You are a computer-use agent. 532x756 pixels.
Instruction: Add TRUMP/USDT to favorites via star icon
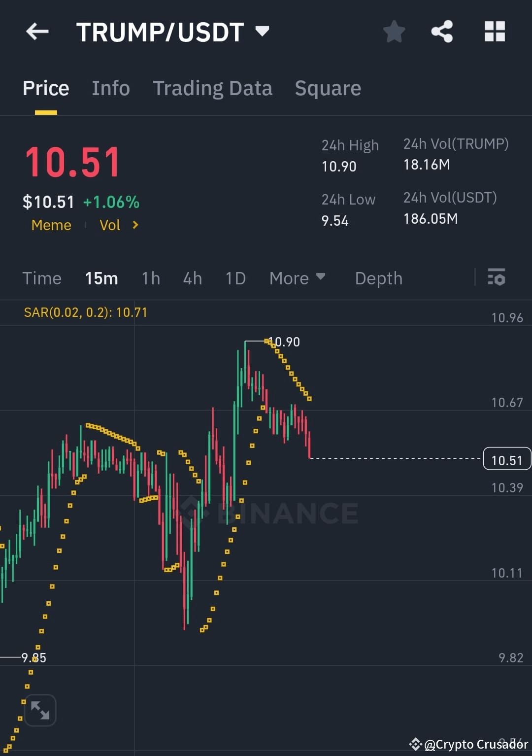[394, 32]
